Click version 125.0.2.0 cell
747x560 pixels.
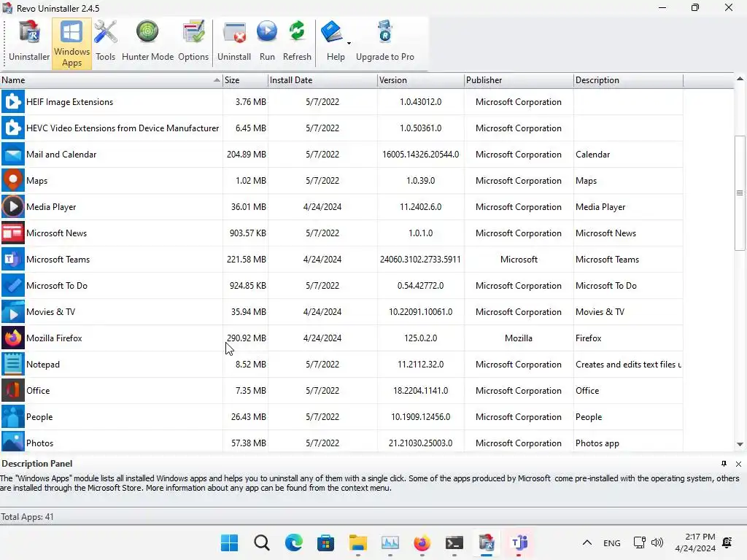[x=421, y=338]
